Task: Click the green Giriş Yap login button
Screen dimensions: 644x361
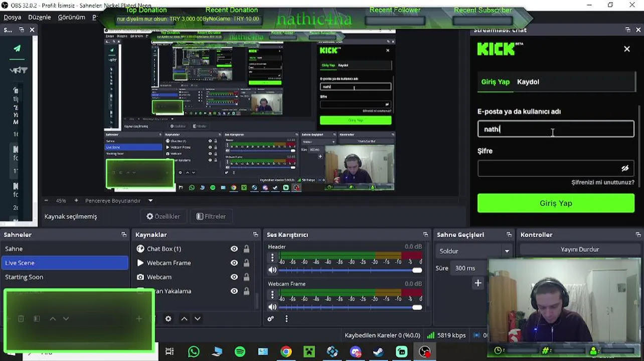Action: tap(556, 203)
